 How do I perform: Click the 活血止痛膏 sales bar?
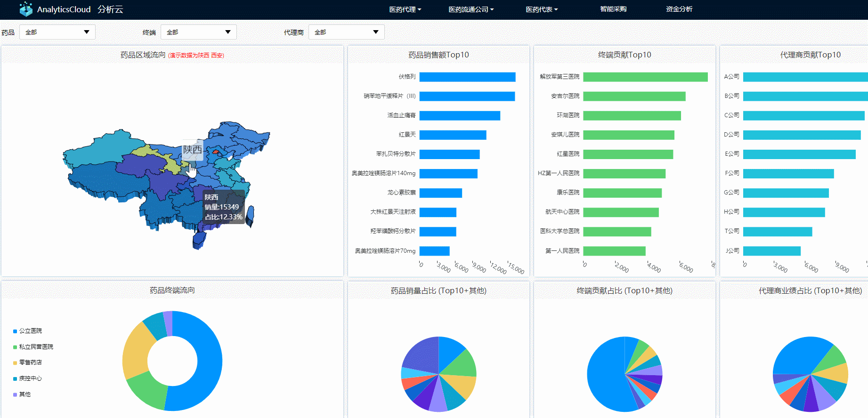pos(460,115)
